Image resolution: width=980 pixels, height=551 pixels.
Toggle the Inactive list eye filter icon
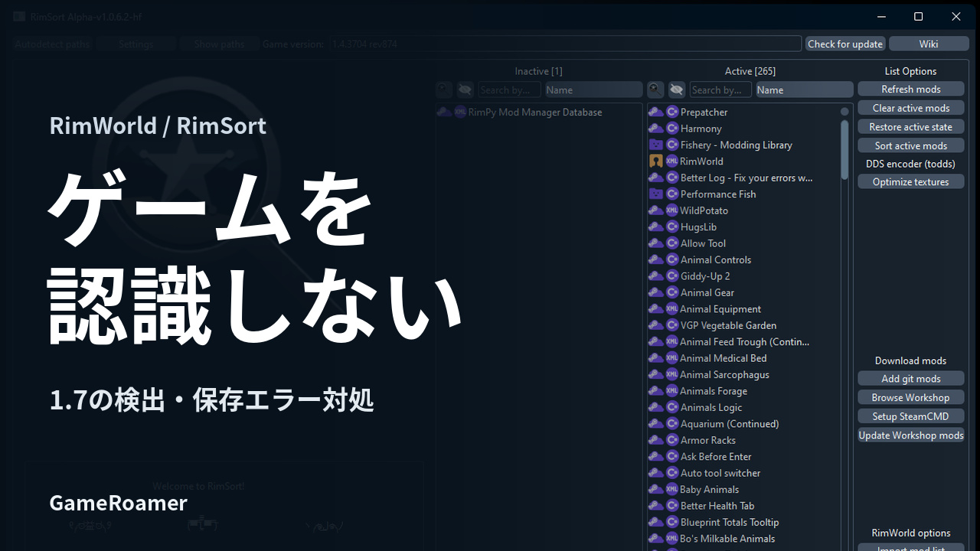pos(465,90)
